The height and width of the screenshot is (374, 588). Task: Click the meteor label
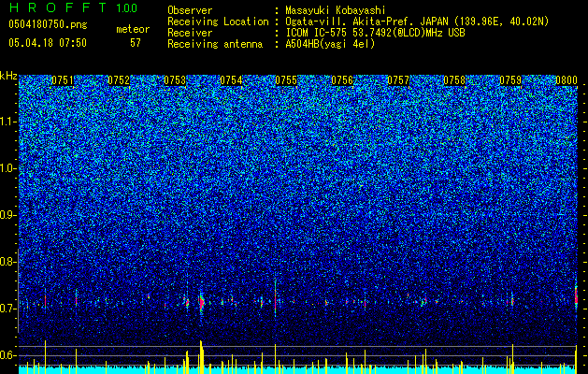point(133,29)
